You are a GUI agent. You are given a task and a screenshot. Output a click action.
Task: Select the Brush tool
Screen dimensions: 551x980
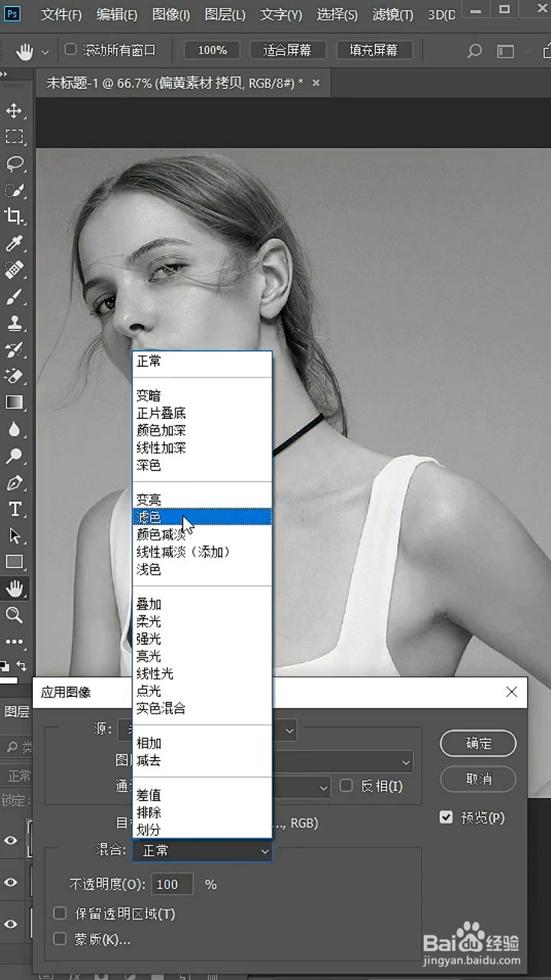(14, 296)
